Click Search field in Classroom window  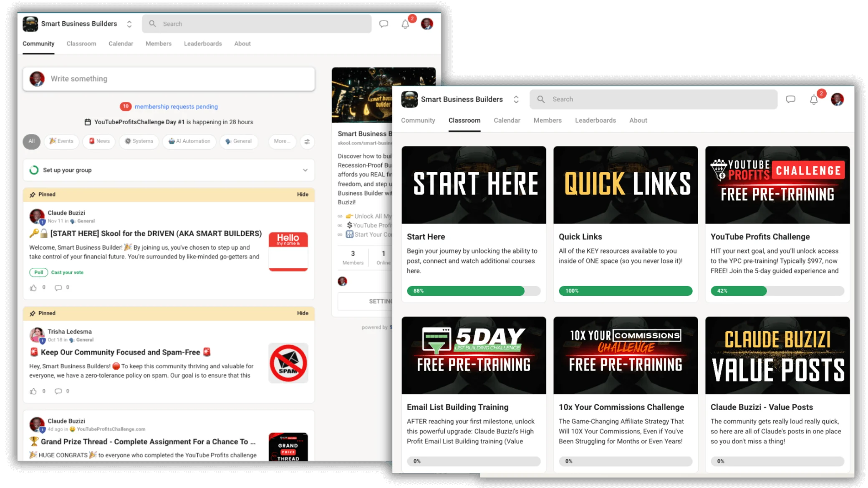pos(654,99)
